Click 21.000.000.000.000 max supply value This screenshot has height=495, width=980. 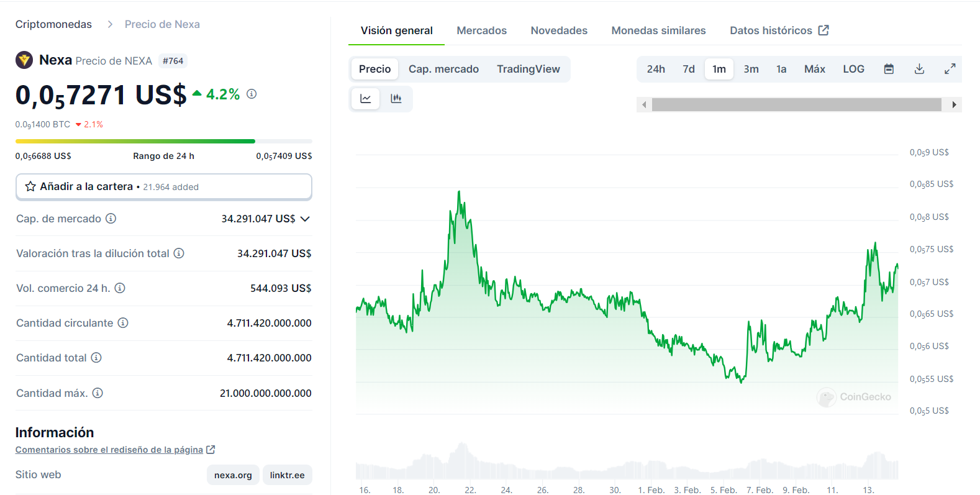point(266,393)
